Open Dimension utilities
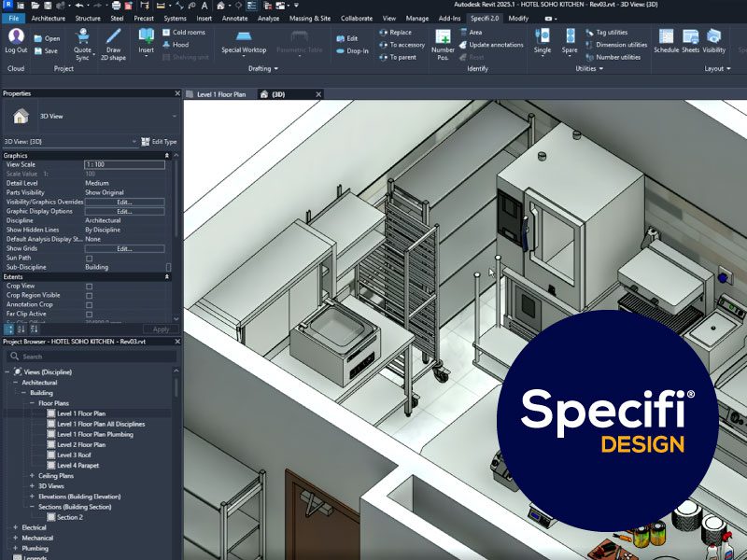The height and width of the screenshot is (560, 747). [x=616, y=45]
